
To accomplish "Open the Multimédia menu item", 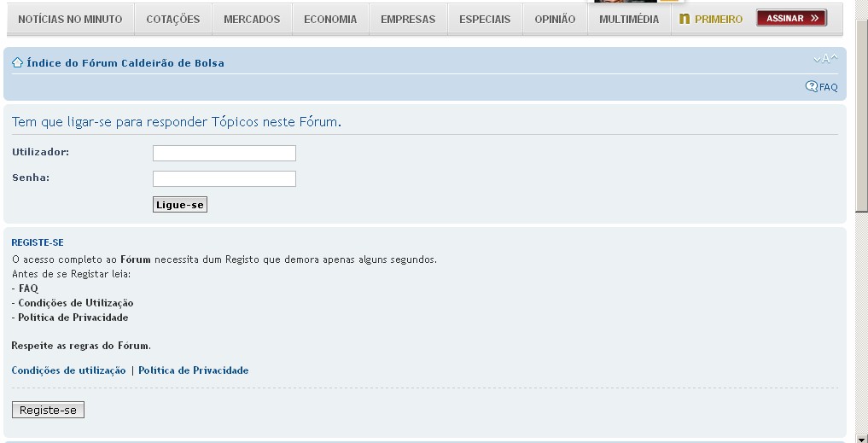I will tap(629, 20).
